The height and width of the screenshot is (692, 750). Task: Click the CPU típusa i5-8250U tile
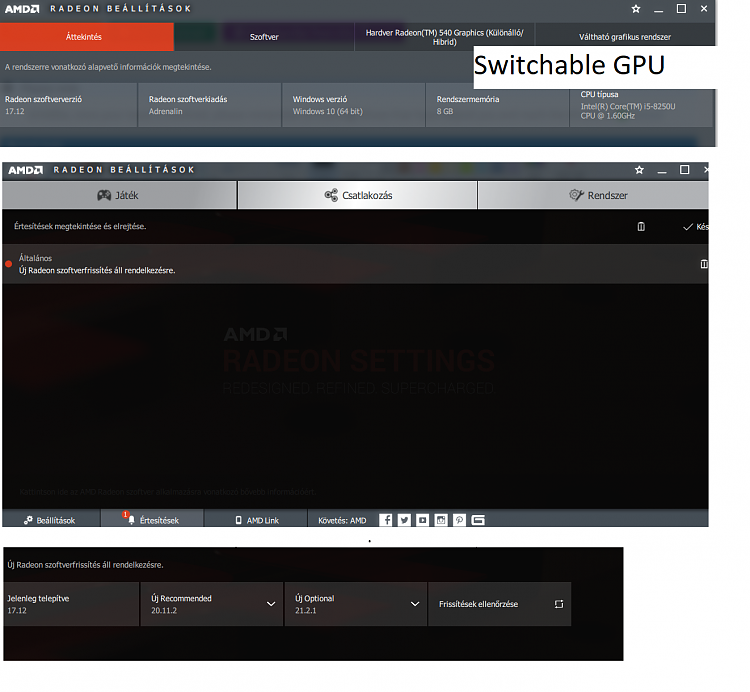641,105
